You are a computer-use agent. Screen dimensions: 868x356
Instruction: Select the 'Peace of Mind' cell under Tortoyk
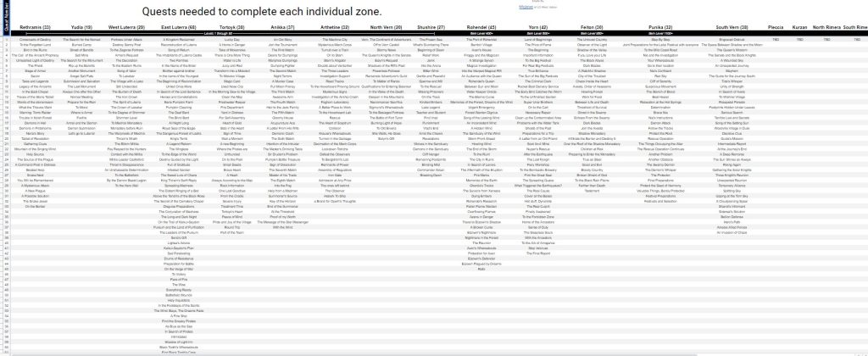coord(232,217)
